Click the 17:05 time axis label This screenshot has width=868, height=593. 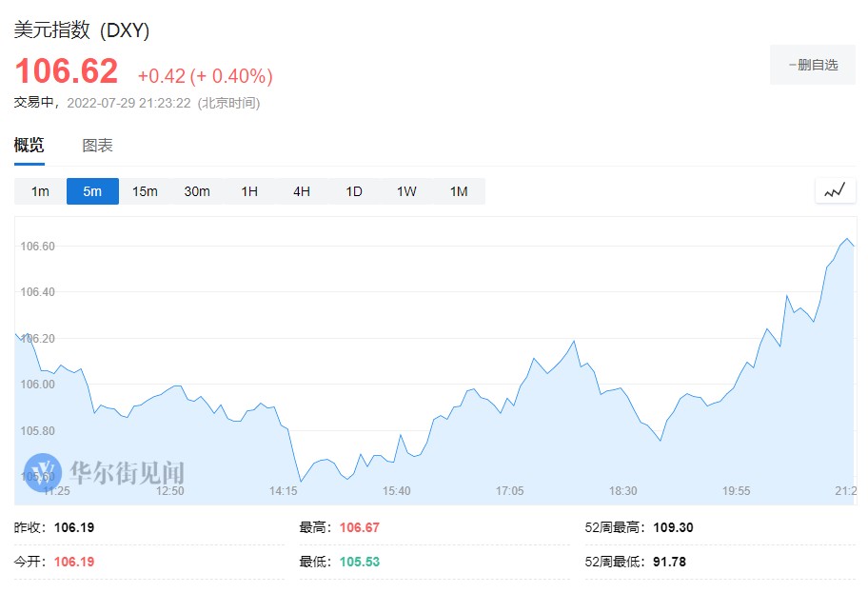click(509, 491)
